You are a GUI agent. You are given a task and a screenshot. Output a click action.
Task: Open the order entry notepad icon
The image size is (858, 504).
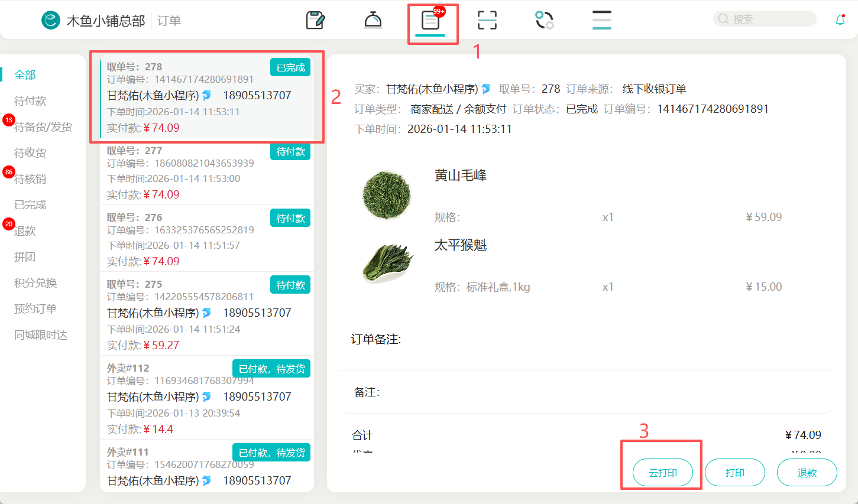pos(315,21)
